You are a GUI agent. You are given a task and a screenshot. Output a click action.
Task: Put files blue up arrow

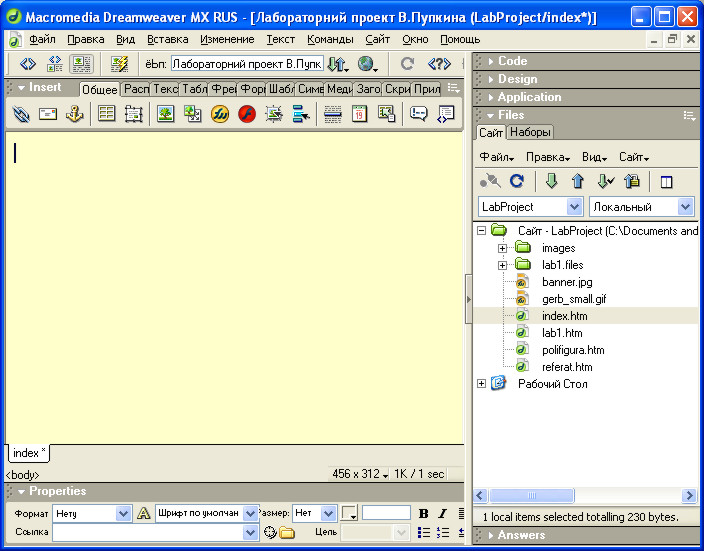pos(578,181)
